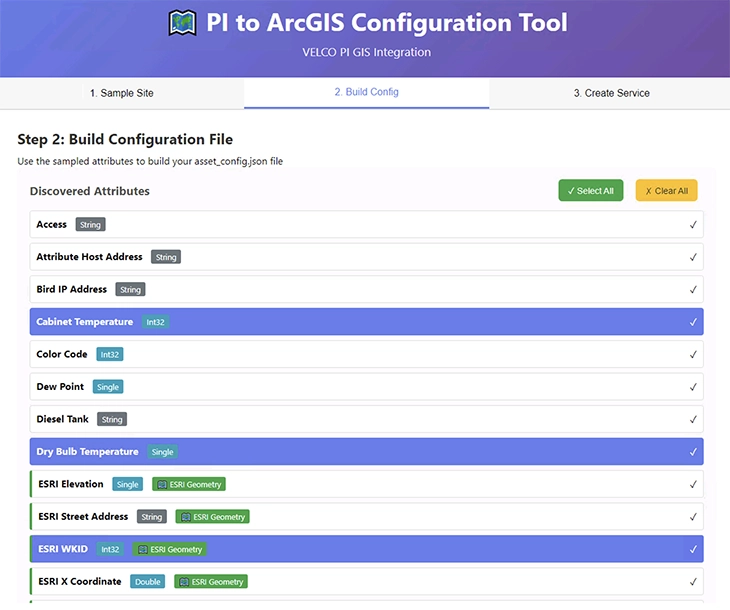
Task: Deselect Dry Bulb Temperature via its checkmark
Action: pos(693,452)
